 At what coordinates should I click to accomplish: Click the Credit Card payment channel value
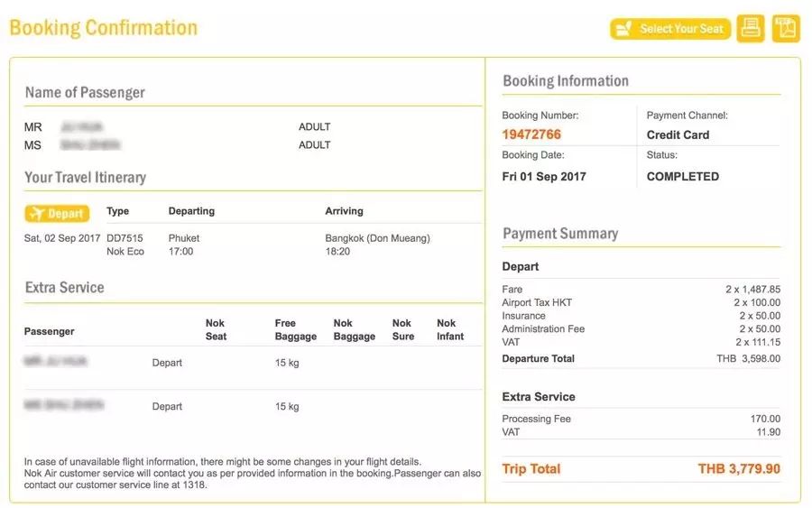pyautogui.click(x=678, y=134)
